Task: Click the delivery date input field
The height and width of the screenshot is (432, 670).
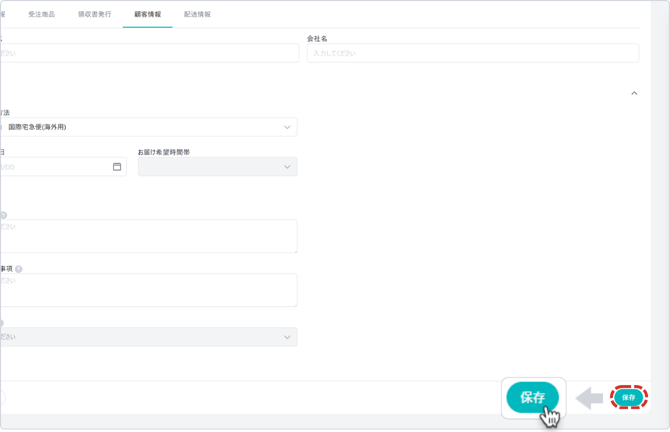Action: [x=63, y=167]
